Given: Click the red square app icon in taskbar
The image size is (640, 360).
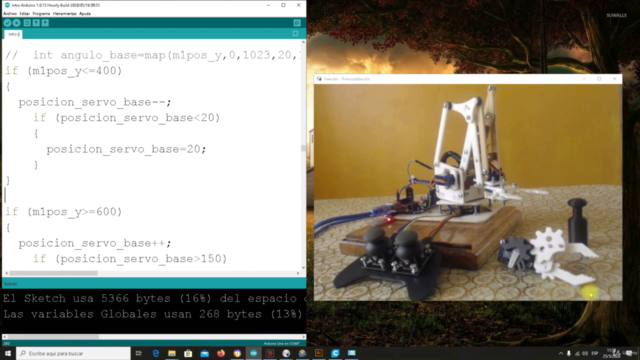Looking at the screenshot, I should tap(270, 353).
